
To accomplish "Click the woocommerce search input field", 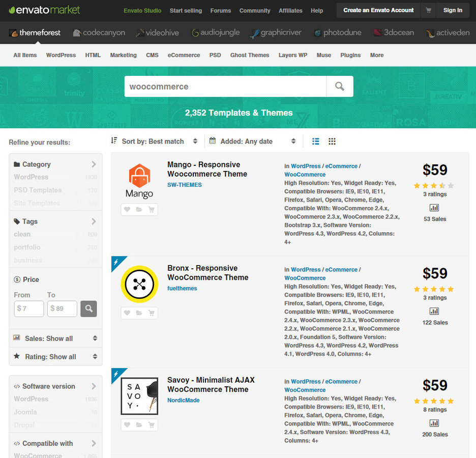I will tap(225, 87).
